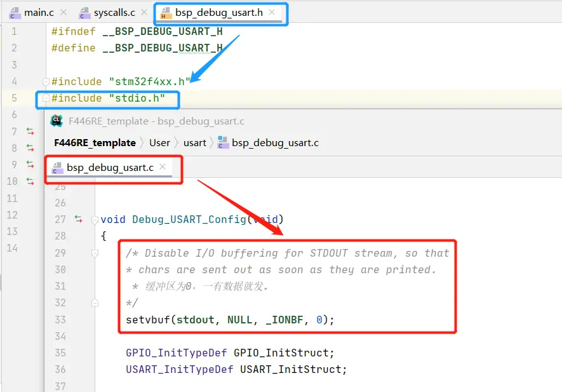562x392 pixels.
Task: Close the bsp_debug_usart.h tab
Action: pos(272,12)
